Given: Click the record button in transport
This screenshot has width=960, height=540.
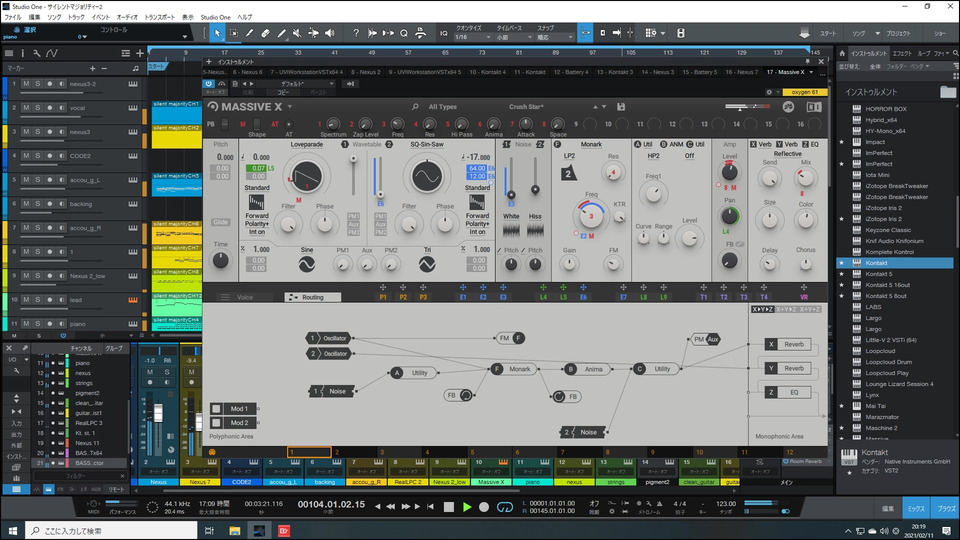Looking at the screenshot, I should [x=484, y=507].
